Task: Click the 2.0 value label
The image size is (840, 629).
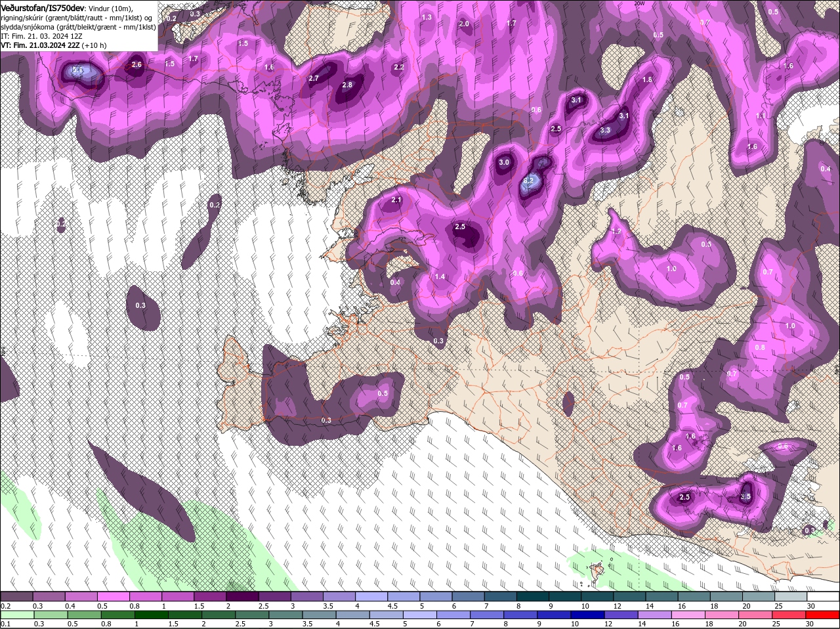Action: pyautogui.click(x=464, y=24)
